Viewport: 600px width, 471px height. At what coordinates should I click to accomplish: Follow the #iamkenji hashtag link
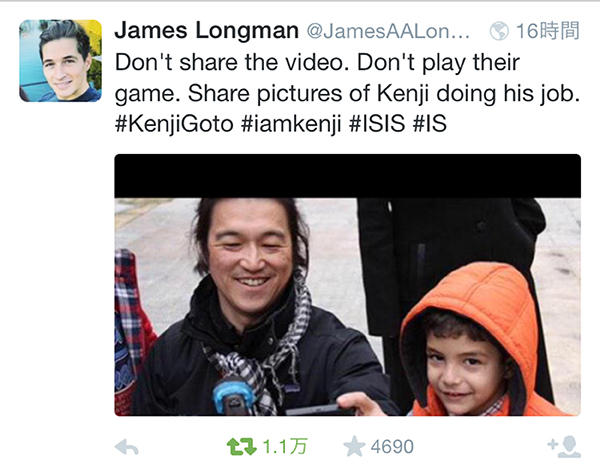pyautogui.click(x=291, y=124)
